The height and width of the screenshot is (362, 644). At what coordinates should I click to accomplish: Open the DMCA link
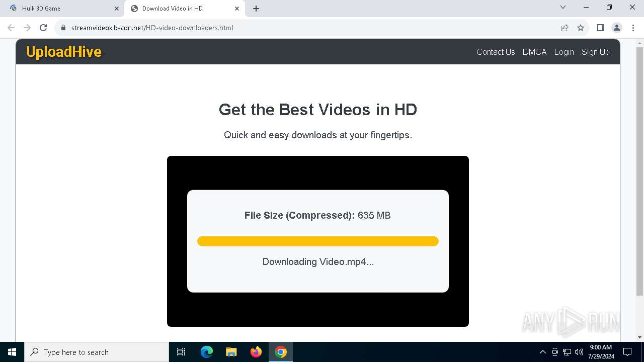[x=534, y=52]
